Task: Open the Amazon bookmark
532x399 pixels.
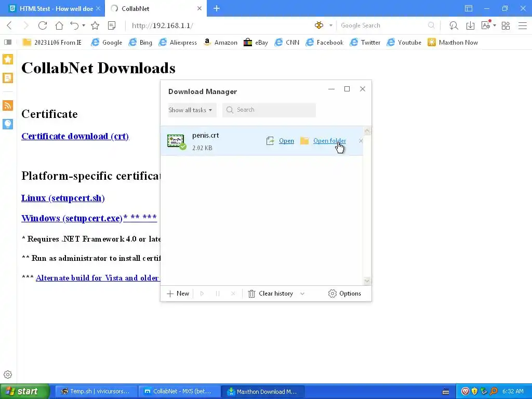Action: (220, 42)
